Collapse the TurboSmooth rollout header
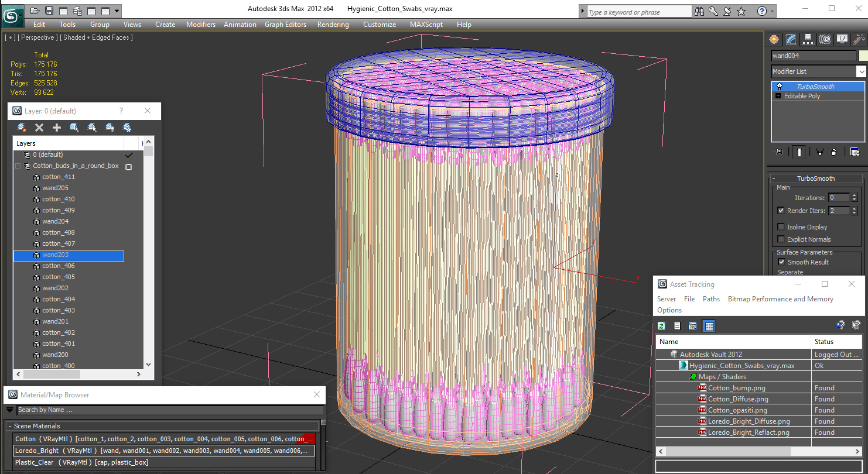Viewport: 868px width, 474px height. click(815, 178)
